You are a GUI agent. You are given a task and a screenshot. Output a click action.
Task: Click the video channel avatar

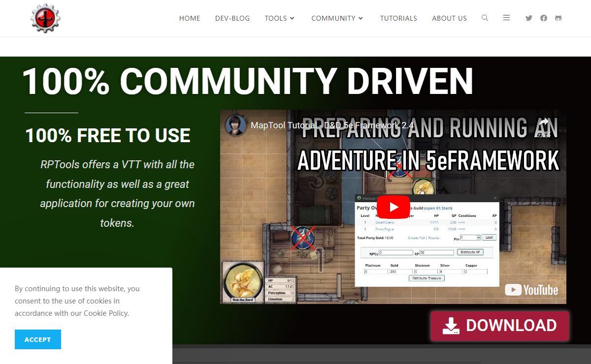235,125
